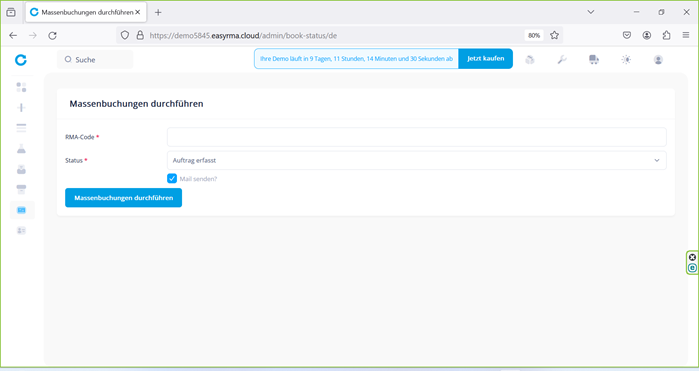Screen dimensions: 699x371
Task: Click the 80% zoom level indicator
Action: pos(534,35)
